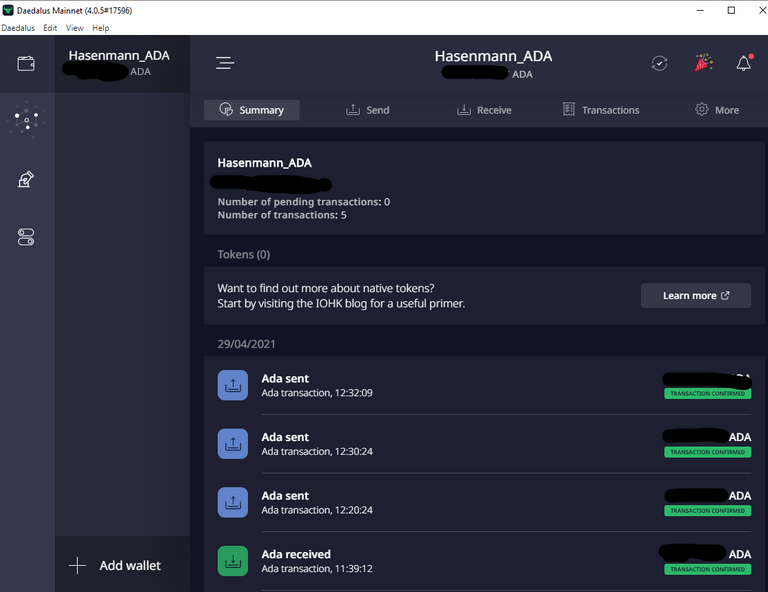Click 'Number of pending transactions: 0' text
Image resolution: width=768 pixels, height=592 pixels.
pyautogui.click(x=304, y=202)
